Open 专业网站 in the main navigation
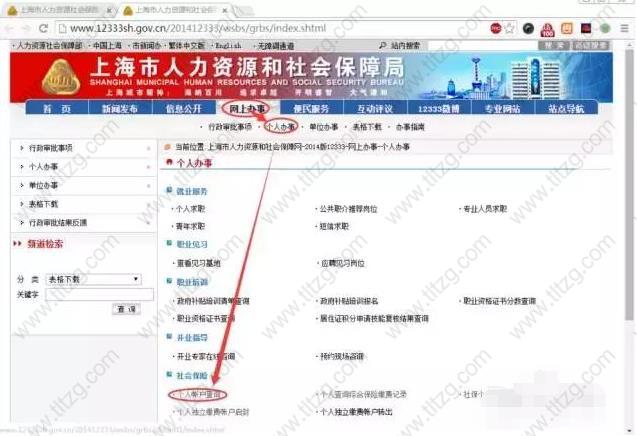The height and width of the screenshot is (436, 637). pyautogui.click(x=503, y=108)
